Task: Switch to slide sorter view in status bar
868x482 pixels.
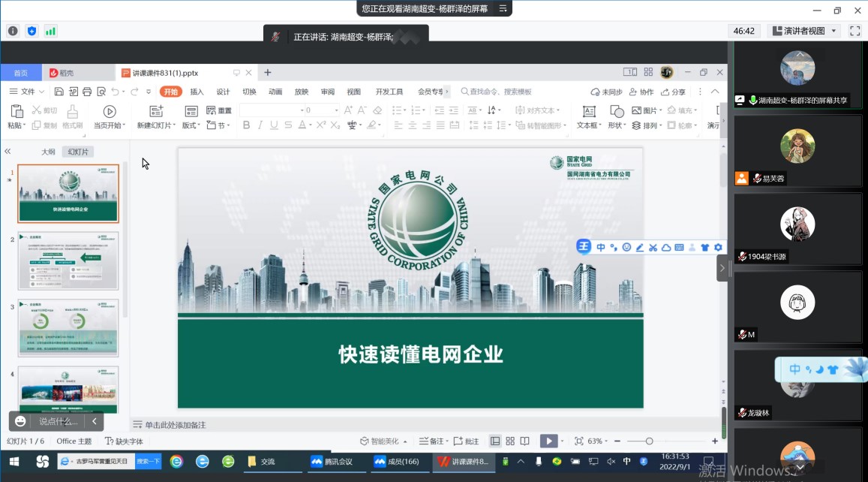Action: click(510, 441)
